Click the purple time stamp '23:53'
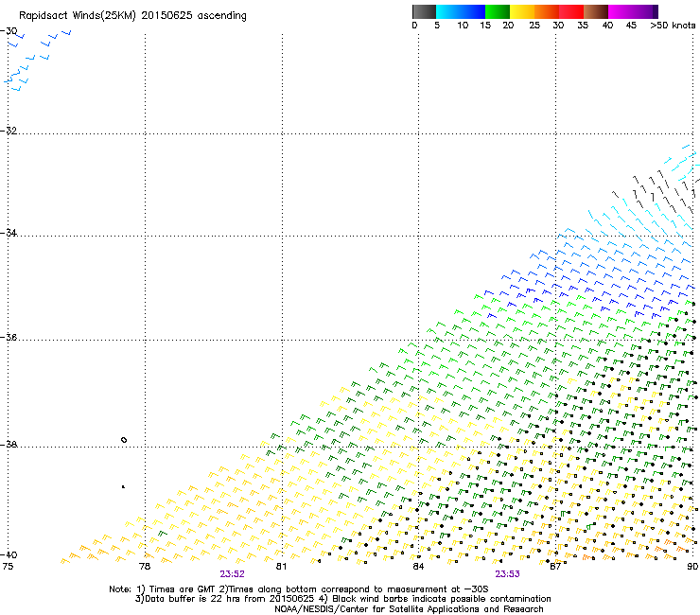Viewport: 700px width, 615px height. [508, 574]
